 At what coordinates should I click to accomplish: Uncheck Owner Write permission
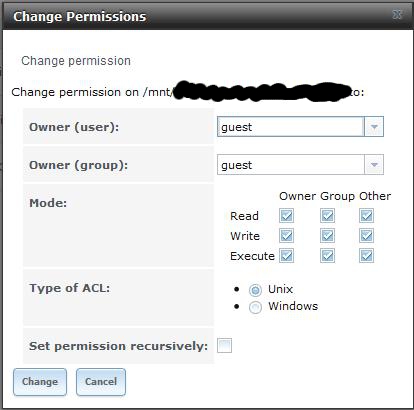(x=286, y=236)
